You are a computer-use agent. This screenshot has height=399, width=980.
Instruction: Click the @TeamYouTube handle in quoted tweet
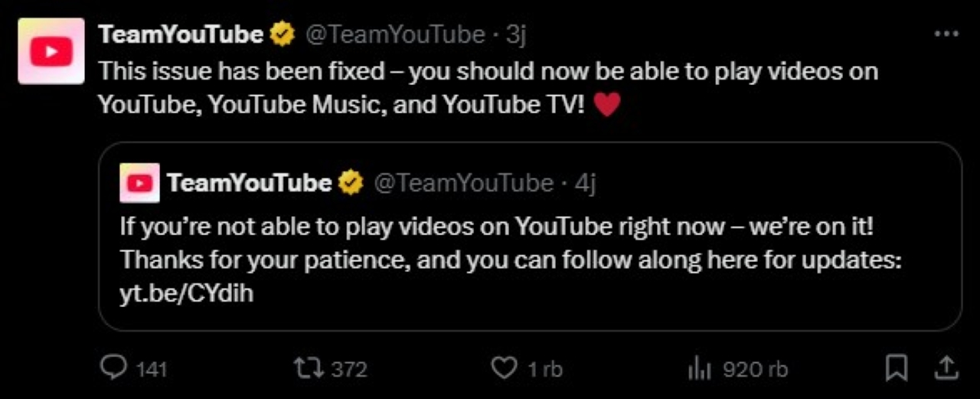463,183
